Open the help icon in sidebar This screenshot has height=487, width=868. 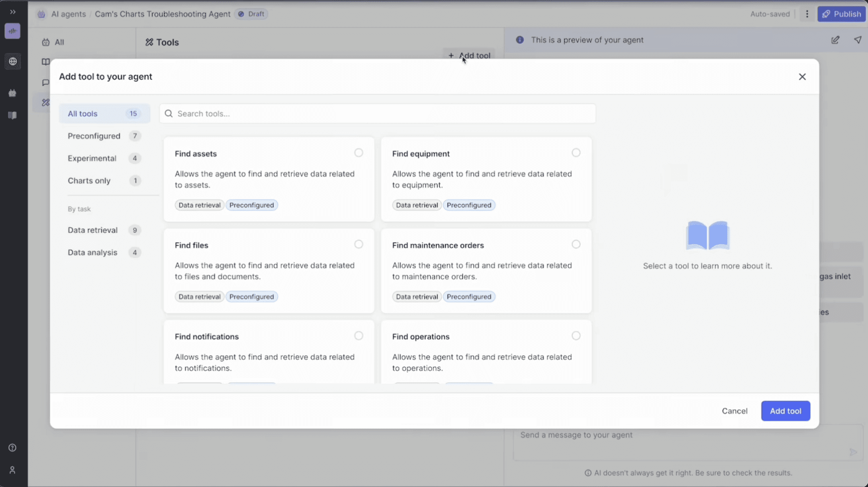[12, 448]
